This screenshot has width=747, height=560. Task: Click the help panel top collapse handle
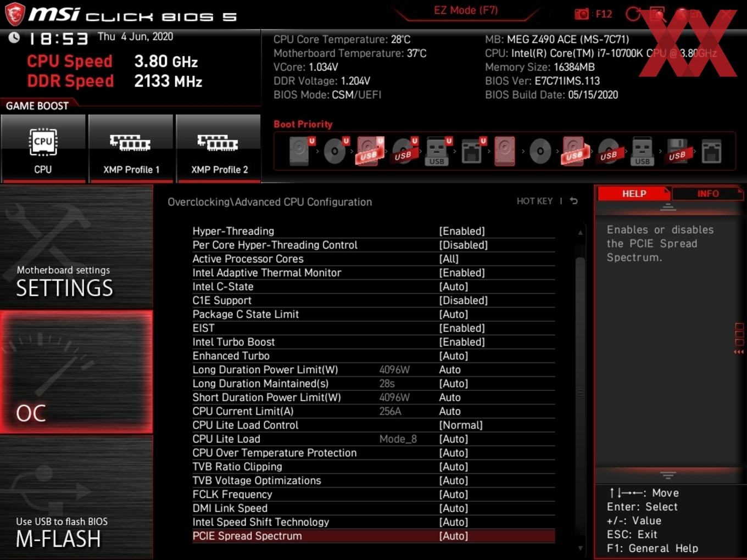tap(668, 207)
